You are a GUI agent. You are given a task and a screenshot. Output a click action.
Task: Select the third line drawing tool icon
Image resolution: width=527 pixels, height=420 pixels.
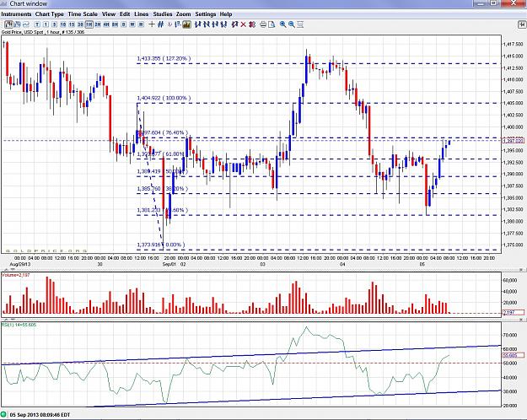coord(215,24)
